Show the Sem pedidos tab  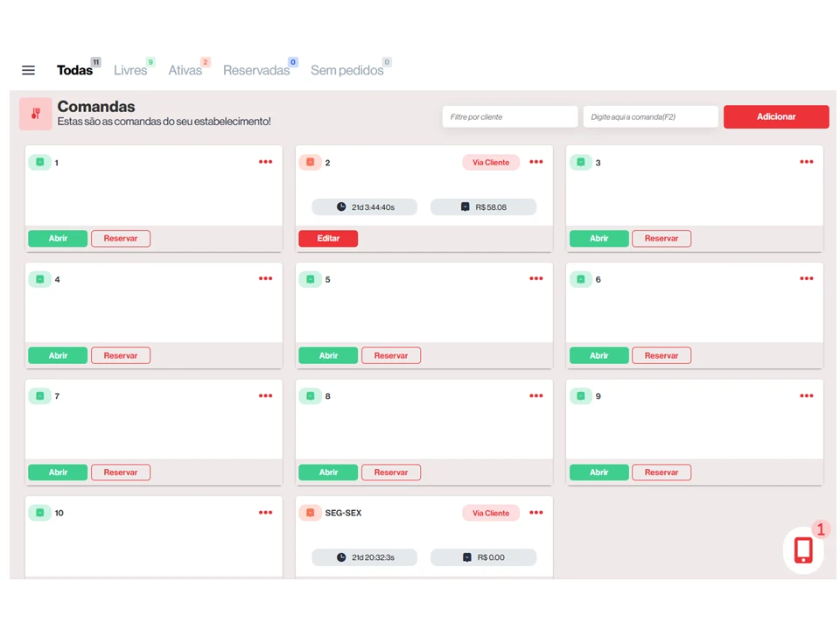[x=346, y=70]
